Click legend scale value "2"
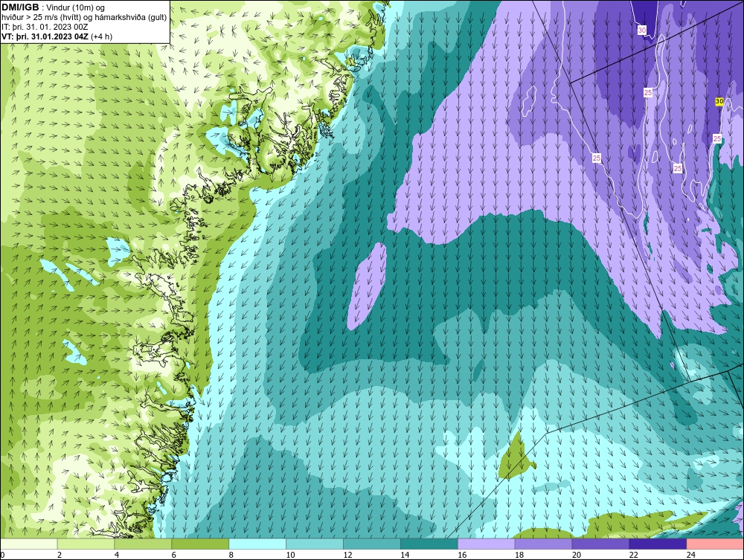 tap(60, 555)
